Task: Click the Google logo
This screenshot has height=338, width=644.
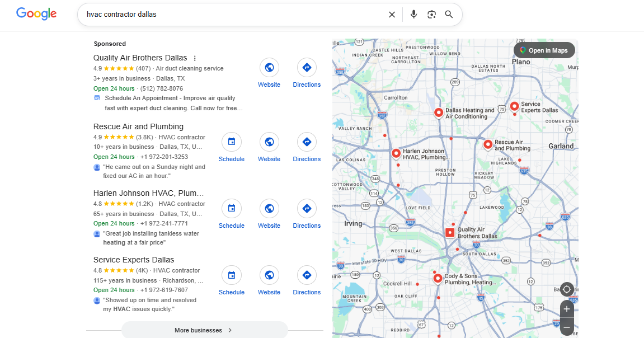Action: 36,14
